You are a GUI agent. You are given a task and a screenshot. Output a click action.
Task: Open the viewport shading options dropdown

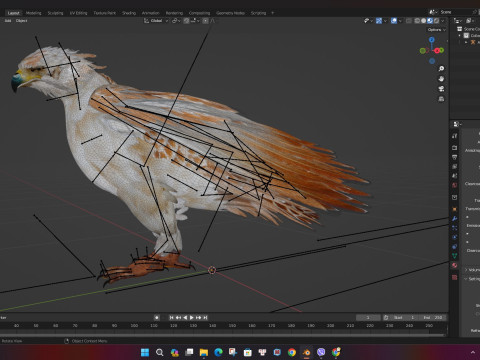443,21
